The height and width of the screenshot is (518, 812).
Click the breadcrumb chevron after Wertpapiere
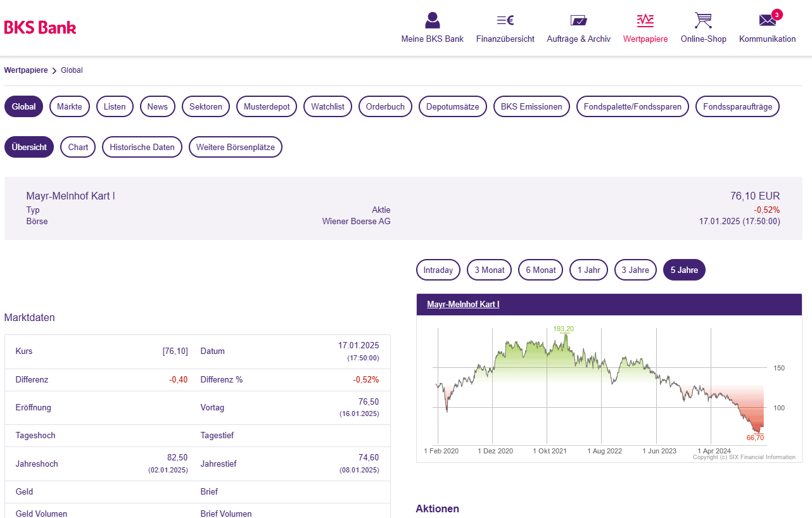[x=54, y=71]
